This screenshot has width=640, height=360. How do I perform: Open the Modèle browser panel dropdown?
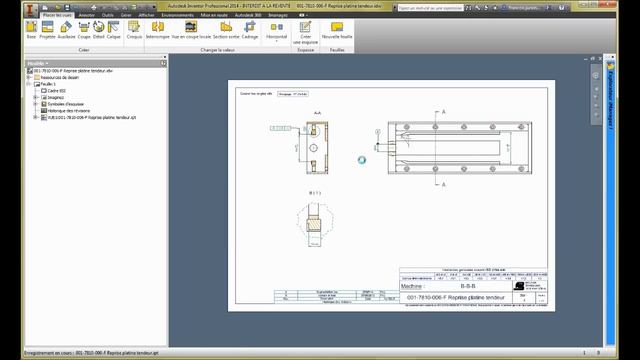(x=38, y=64)
